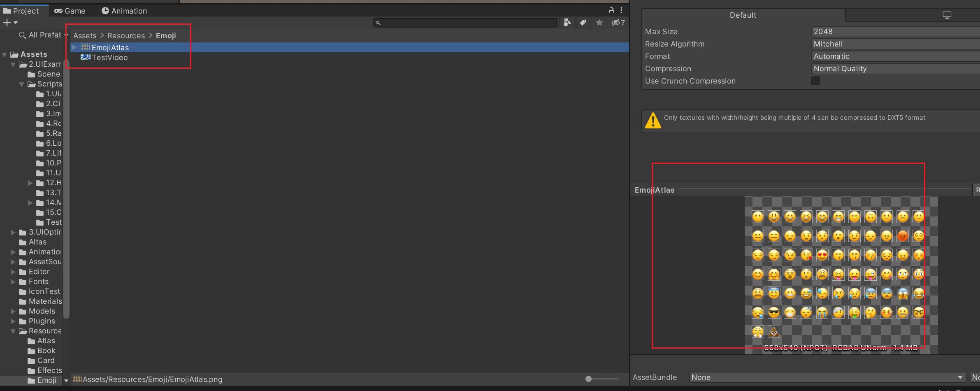This screenshot has height=391, width=980.
Task: Open the Compression dropdown
Action: coord(895,69)
